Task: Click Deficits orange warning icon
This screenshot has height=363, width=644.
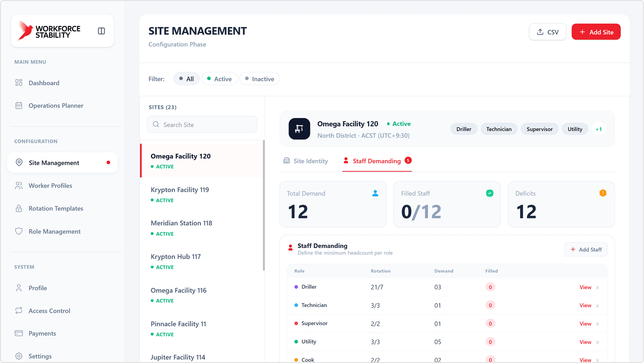Action: click(x=603, y=193)
